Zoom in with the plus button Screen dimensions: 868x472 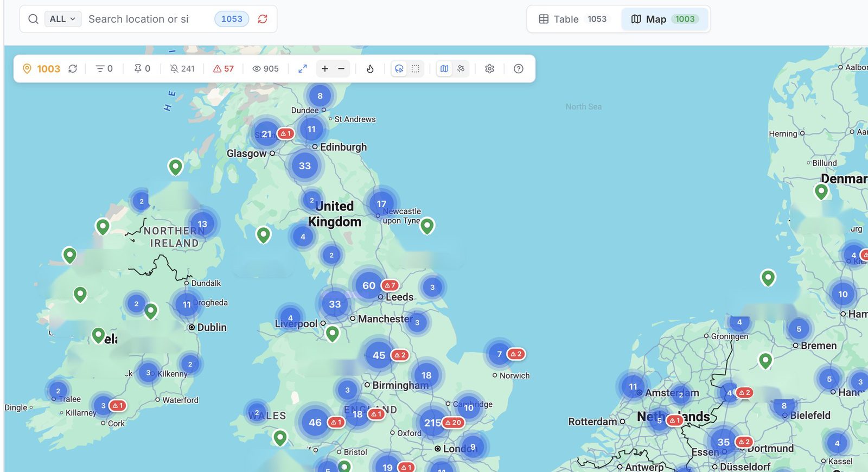[x=325, y=69]
